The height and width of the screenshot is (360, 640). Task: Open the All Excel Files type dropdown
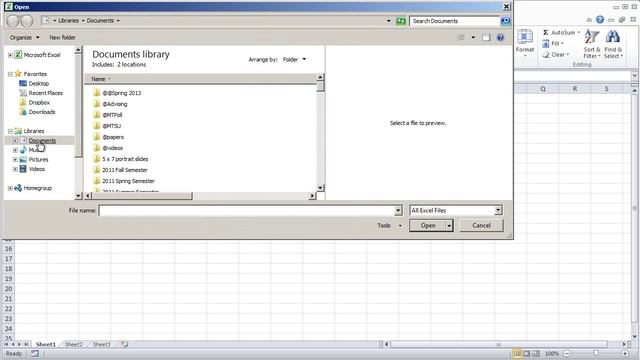coord(498,210)
